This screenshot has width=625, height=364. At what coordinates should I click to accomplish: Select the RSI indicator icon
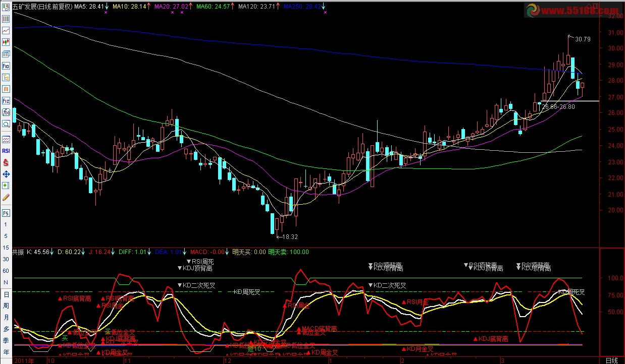[x=6, y=151]
